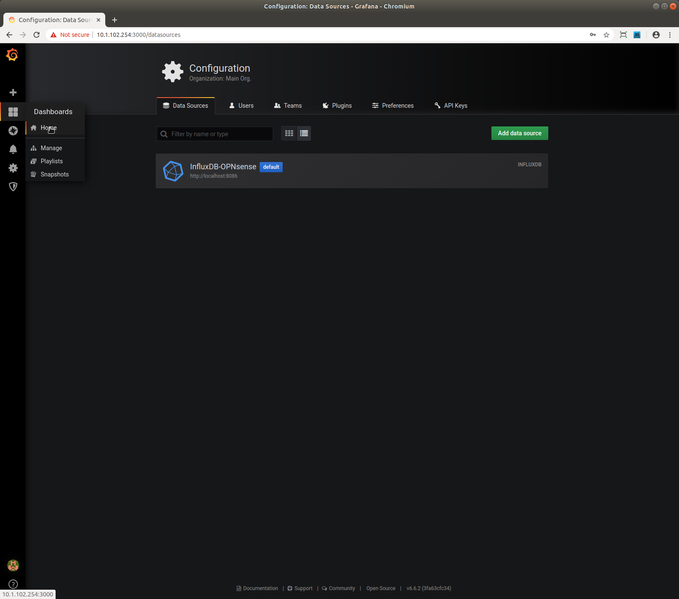Focus the Filter by name or type field
679x599 pixels.
click(215, 134)
